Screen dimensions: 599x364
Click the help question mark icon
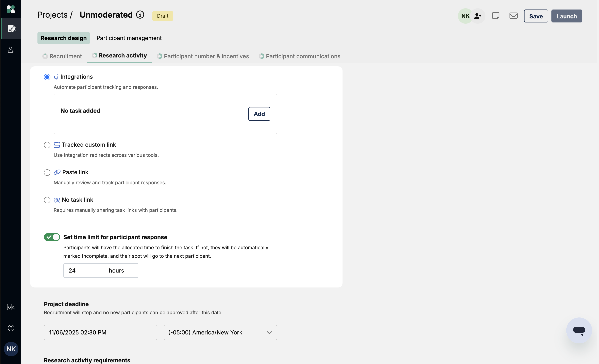coord(11,328)
